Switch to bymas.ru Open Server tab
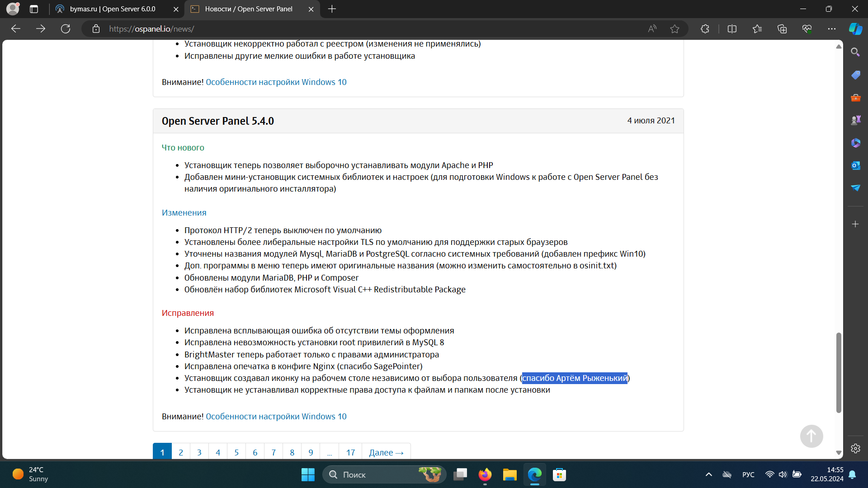 tap(113, 9)
